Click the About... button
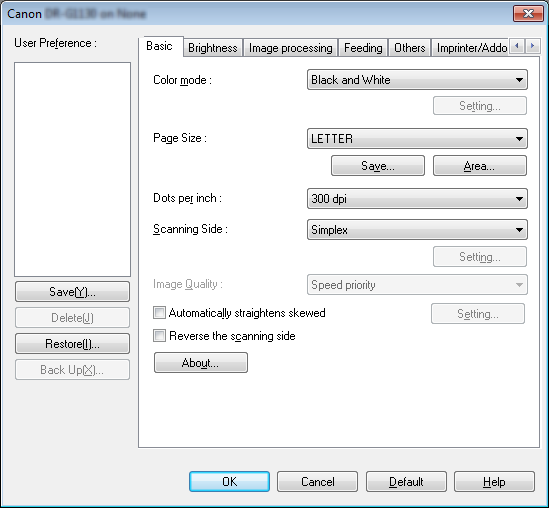The image size is (549, 508). (x=201, y=363)
